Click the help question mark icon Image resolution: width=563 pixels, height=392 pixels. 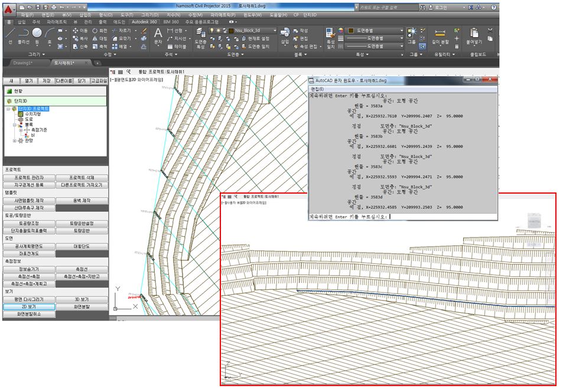(494, 7)
